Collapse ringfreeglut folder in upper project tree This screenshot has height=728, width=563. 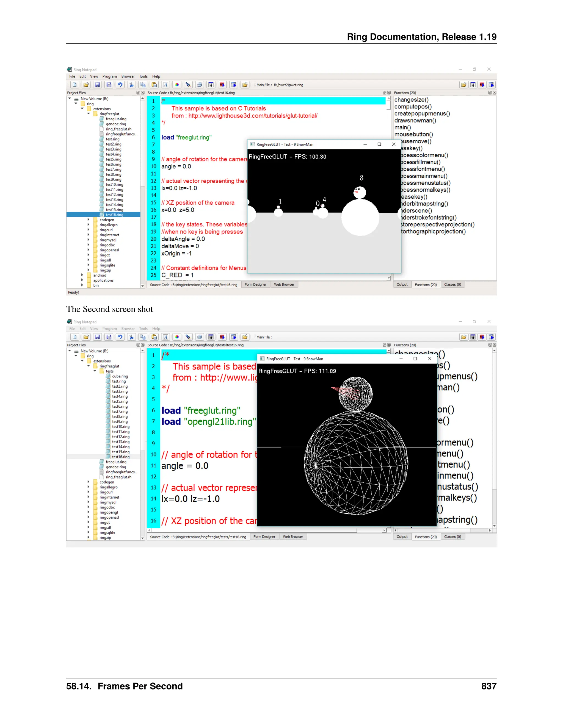tap(89, 114)
